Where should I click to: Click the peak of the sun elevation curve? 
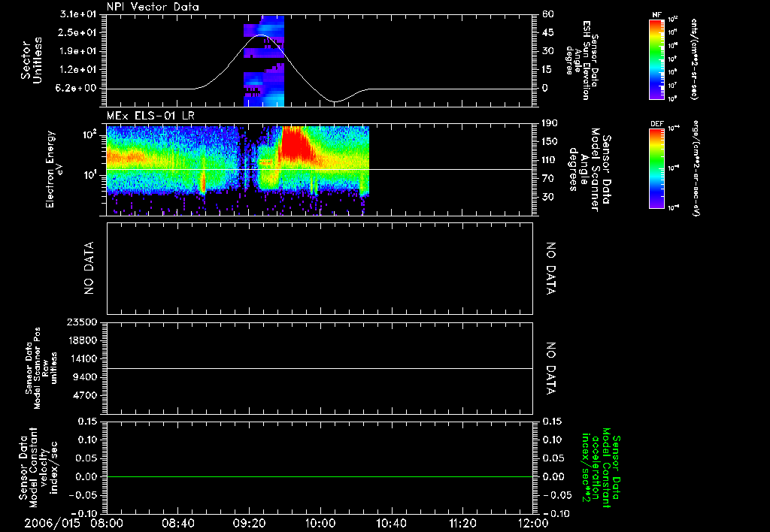[x=261, y=35]
